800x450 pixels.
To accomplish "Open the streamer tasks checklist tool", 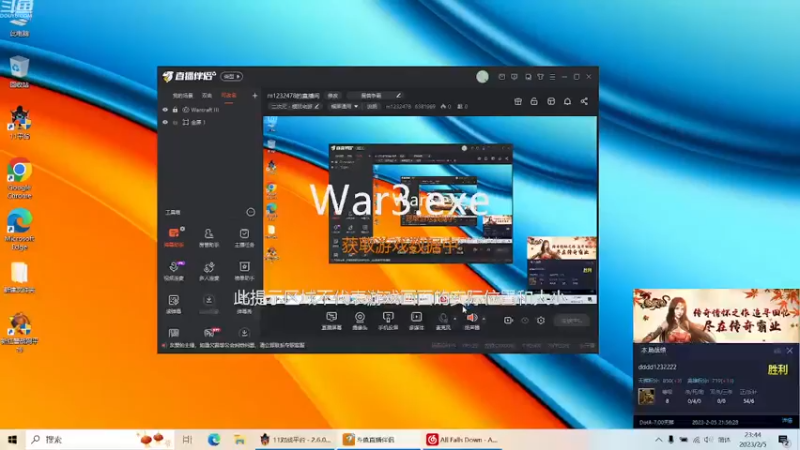I will [x=244, y=237].
